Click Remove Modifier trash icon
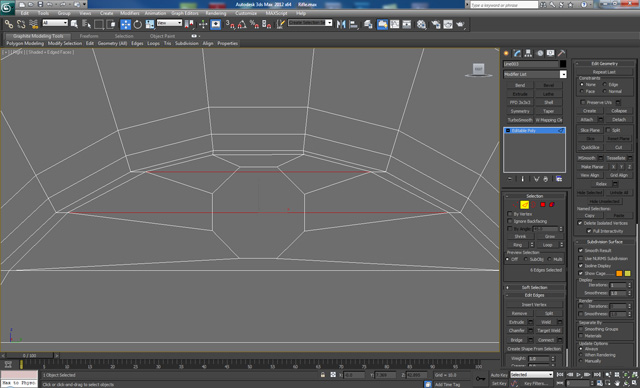 pyautogui.click(x=546, y=179)
